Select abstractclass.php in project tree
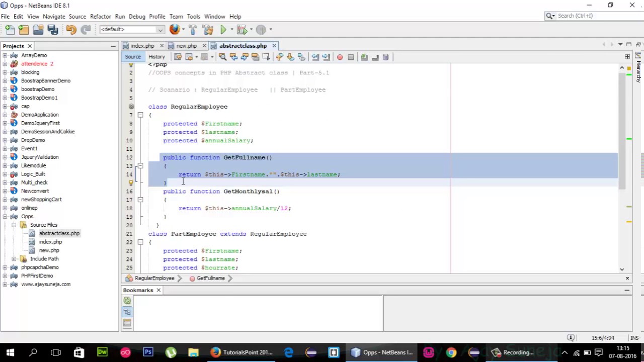The image size is (644, 362). [x=59, y=233]
